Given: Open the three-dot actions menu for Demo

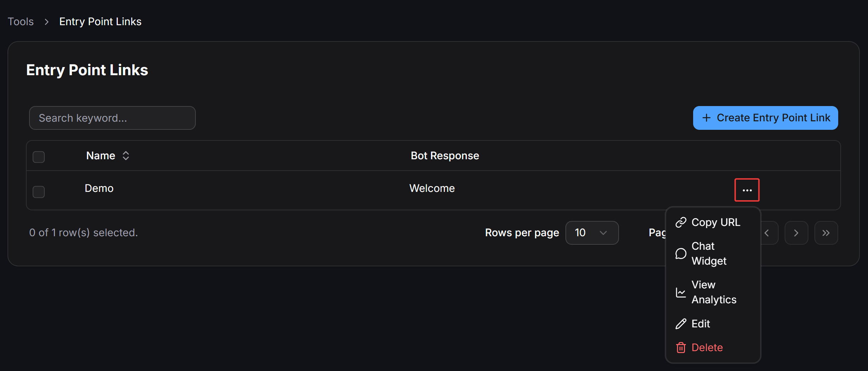Looking at the screenshot, I should pos(747,190).
